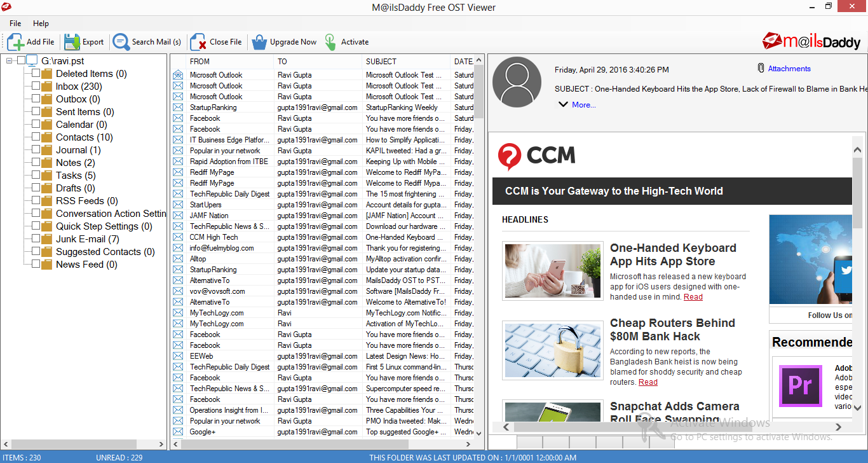Click the sender avatar picture
The height and width of the screenshot is (463, 868).
pos(517,81)
